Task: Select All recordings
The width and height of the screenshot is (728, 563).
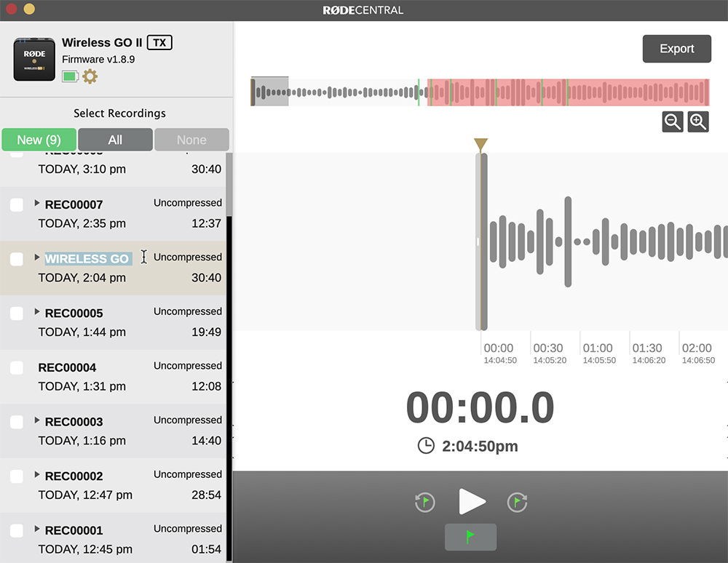Action: [x=115, y=140]
